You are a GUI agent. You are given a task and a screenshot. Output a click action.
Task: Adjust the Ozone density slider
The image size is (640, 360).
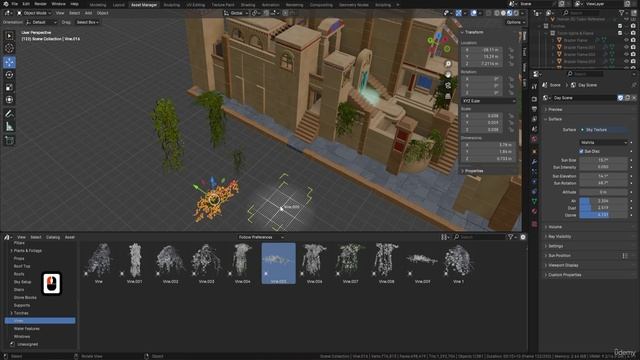[603, 215]
